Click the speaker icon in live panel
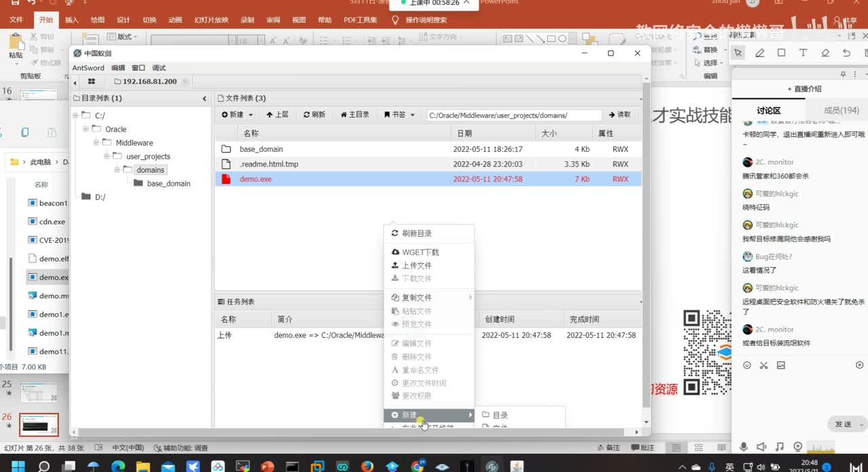The image size is (868, 472). coord(762,446)
